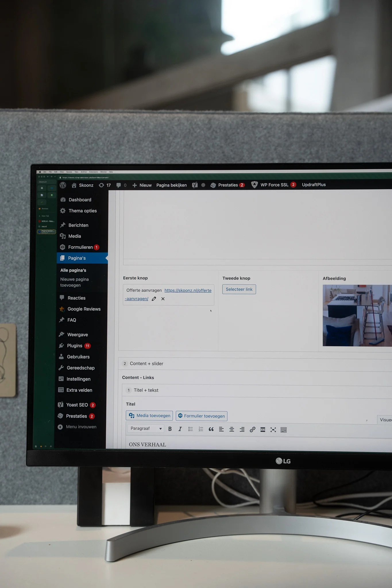Collapse the Titel + tekst row

pos(257,390)
